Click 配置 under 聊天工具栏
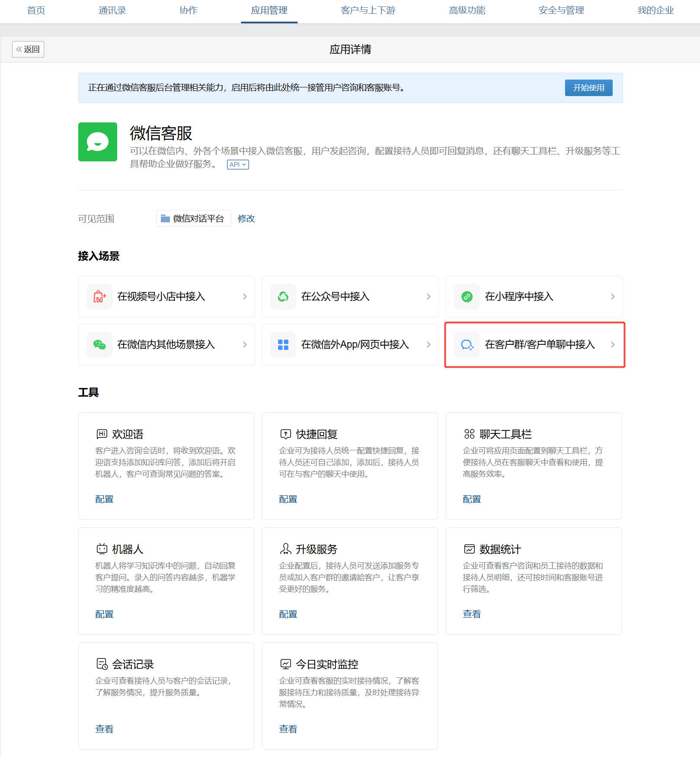This screenshot has height=757, width=700. [x=472, y=499]
